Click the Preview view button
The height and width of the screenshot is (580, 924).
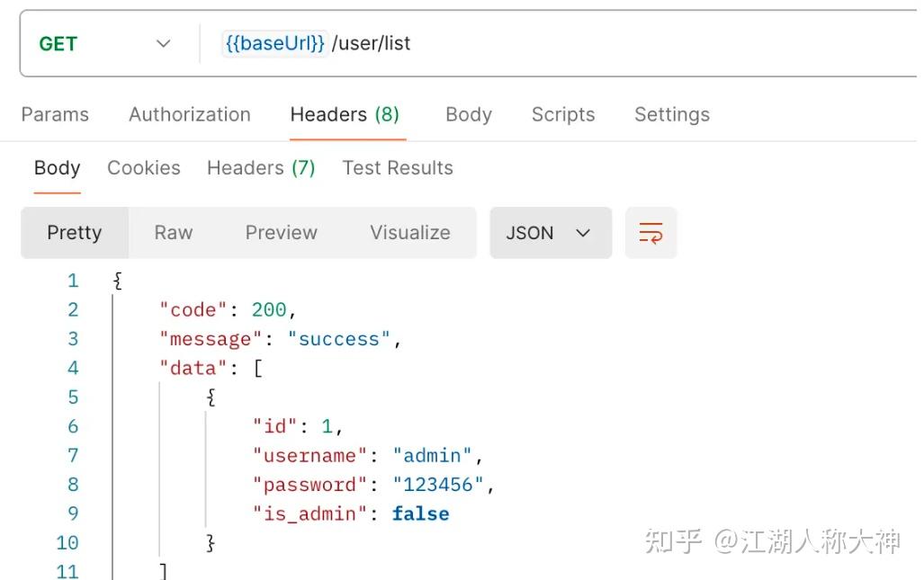coord(281,233)
